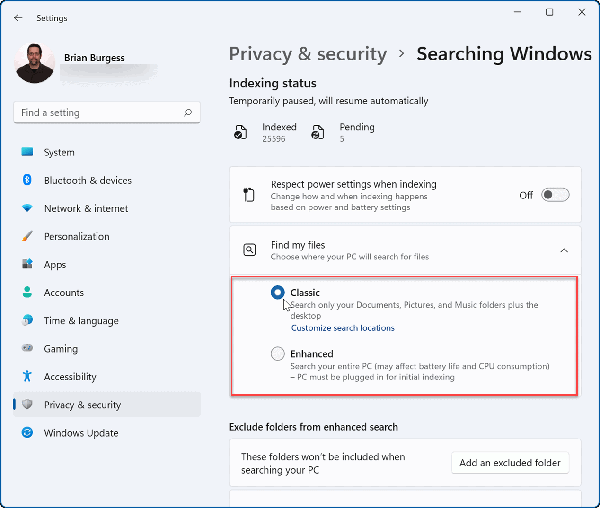Click the Accessibility figure icon
The width and height of the screenshot is (600, 508).
pyautogui.click(x=27, y=376)
